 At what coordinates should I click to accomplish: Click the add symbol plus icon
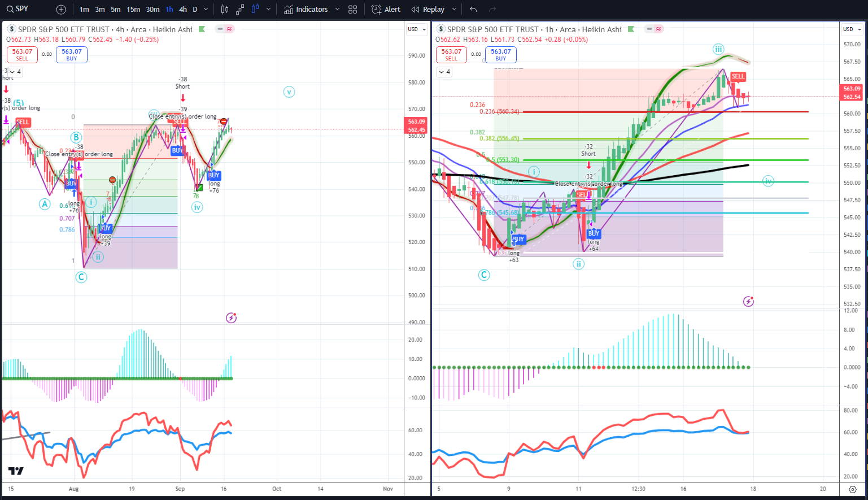(61, 10)
